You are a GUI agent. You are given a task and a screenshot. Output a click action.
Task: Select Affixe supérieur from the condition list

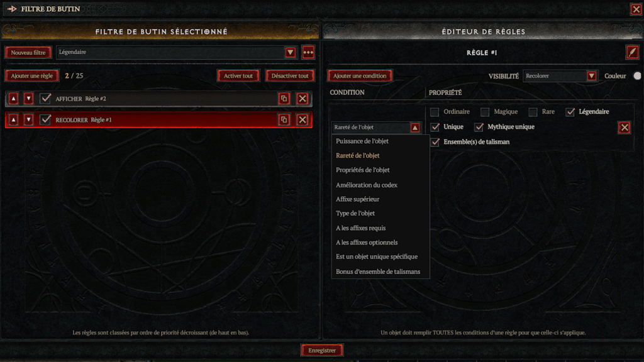357,199
